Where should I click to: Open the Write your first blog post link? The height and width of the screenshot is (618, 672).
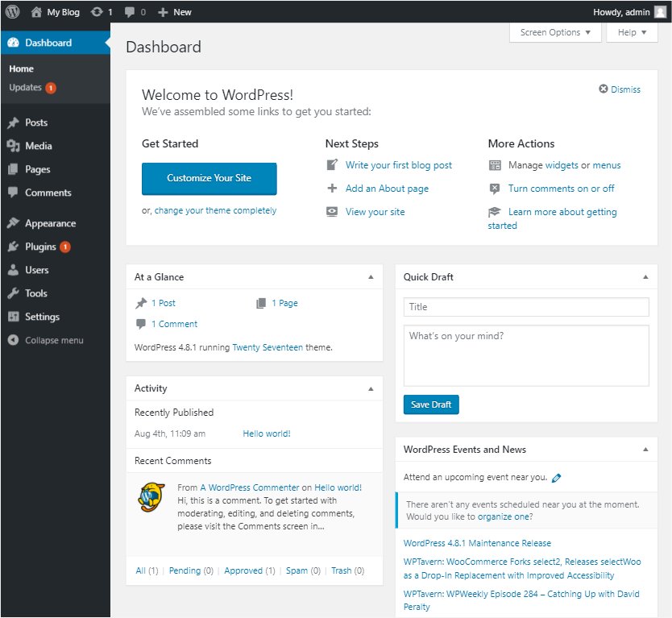(399, 165)
